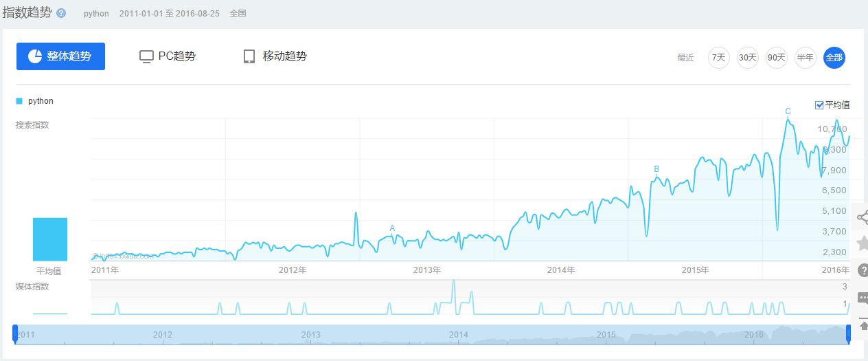Select the 整体趋势 tab
The image size is (868, 361).
point(60,56)
